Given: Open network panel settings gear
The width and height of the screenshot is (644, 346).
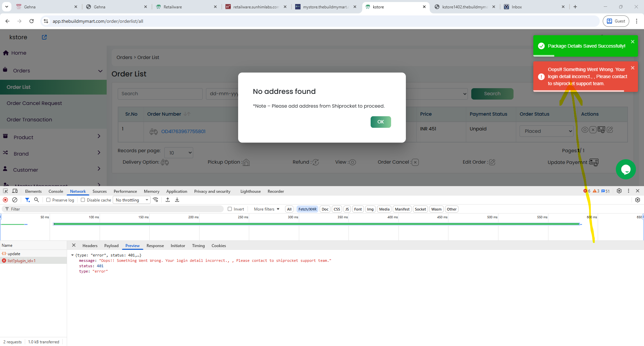Looking at the screenshot, I should pyautogui.click(x=638, y=200).
